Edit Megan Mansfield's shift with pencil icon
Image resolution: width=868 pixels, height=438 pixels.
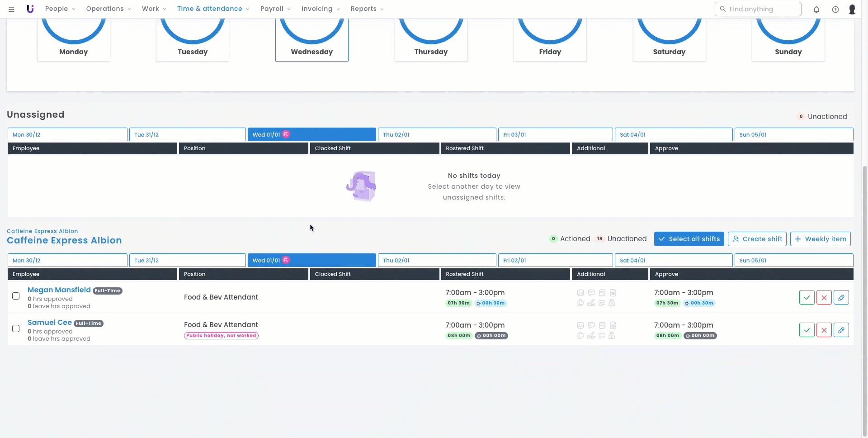[841, 297]
